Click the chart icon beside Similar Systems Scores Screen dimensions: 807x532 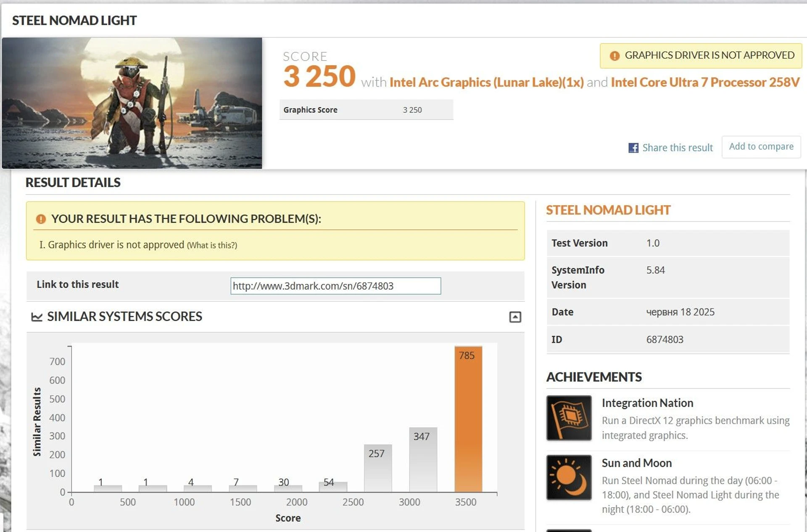[37, 317]
